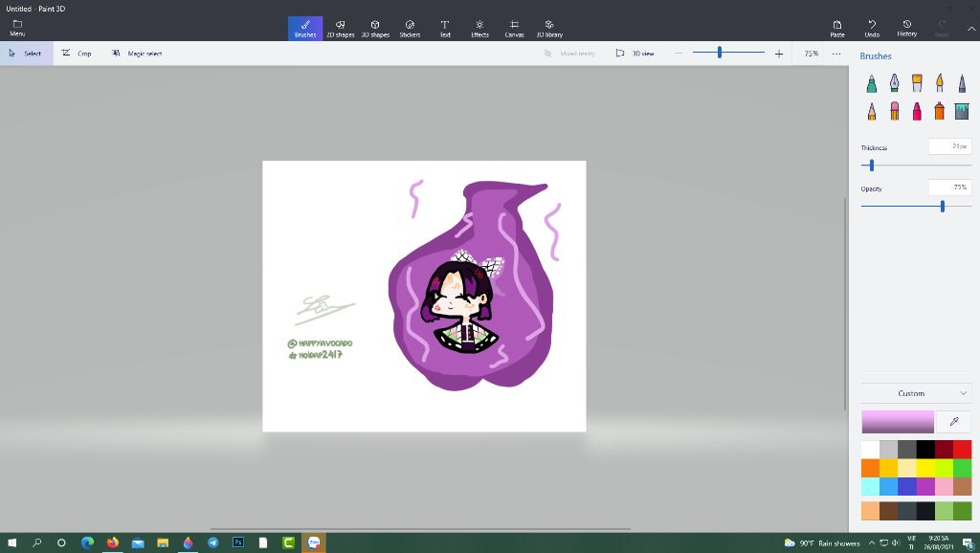Toggle the 3D view

(x=635, y=54)
